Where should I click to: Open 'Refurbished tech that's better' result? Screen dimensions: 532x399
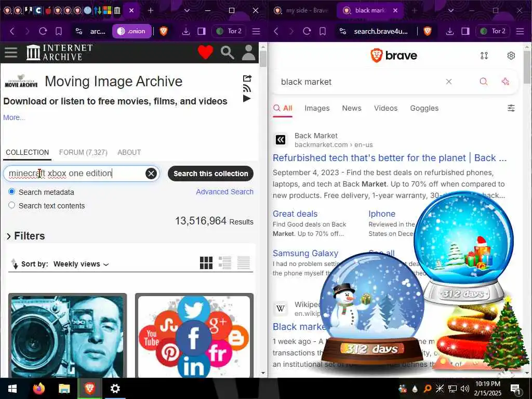pos(390,158)
